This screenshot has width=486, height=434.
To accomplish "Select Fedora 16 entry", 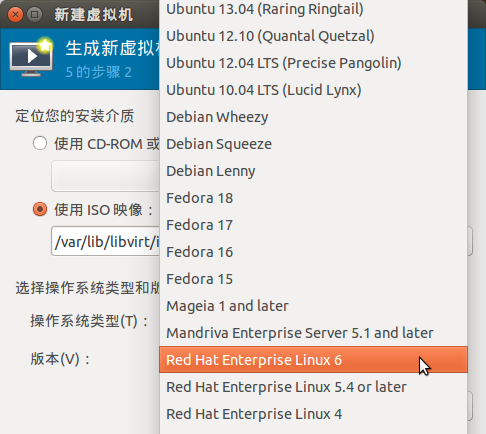I will click(313, 252).
